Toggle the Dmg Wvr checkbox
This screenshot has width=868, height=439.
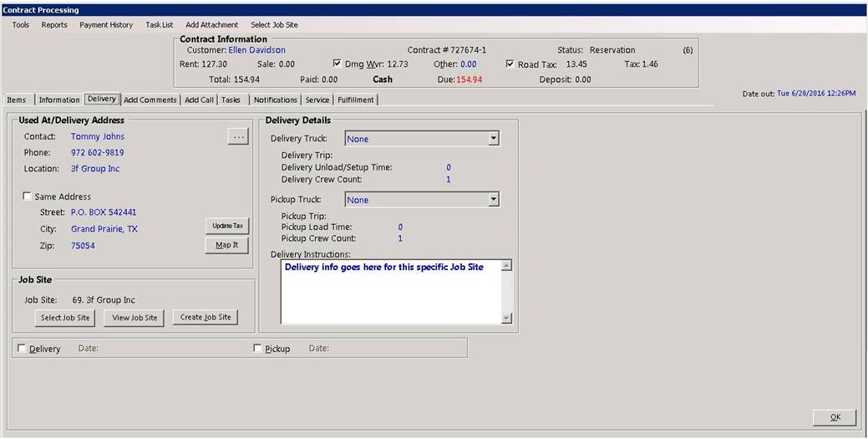click(338, 64)
